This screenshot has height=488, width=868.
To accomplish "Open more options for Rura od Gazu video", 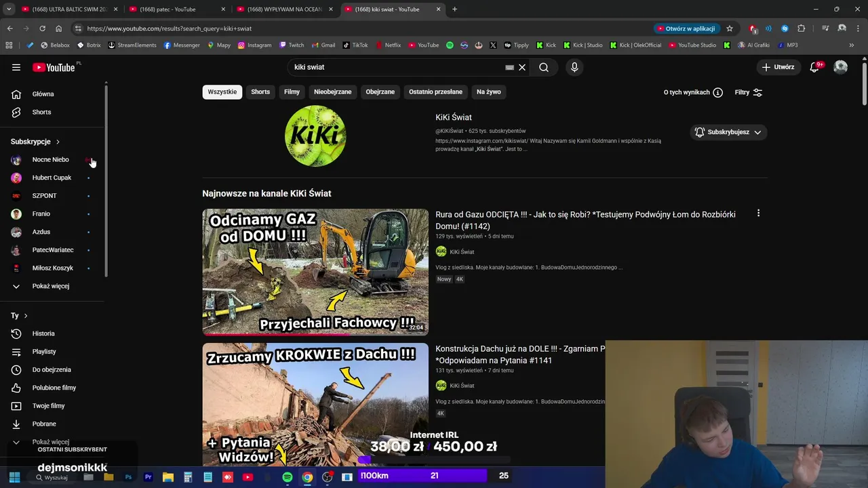I will (758, 213).
